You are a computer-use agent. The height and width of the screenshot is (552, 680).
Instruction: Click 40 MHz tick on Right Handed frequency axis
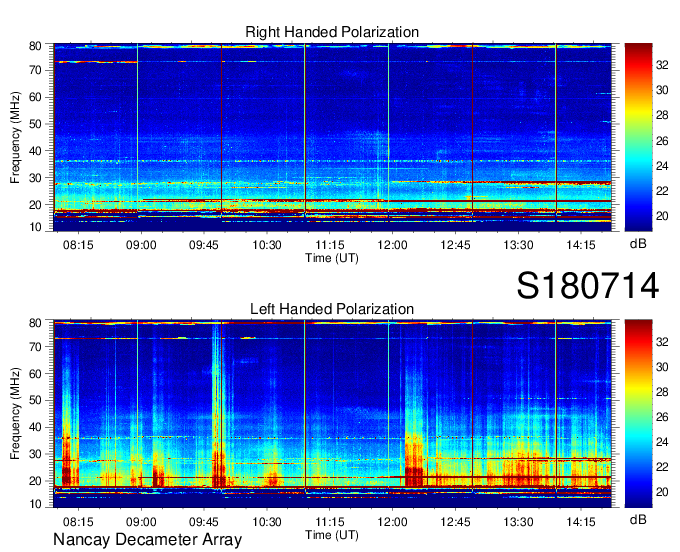[x=36, y=151]
